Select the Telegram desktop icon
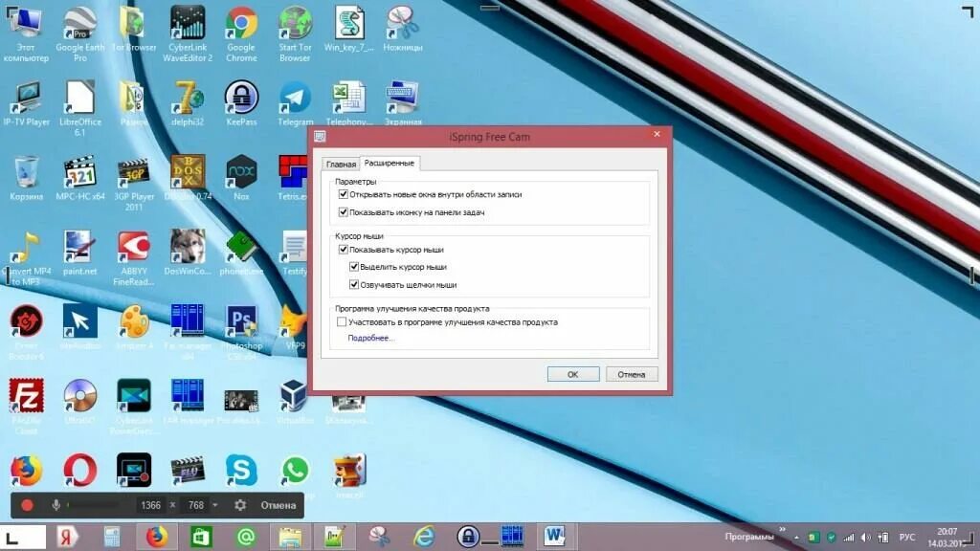This screenshot has height=551, width=980. pyautogui.click(x=295, y=103)
